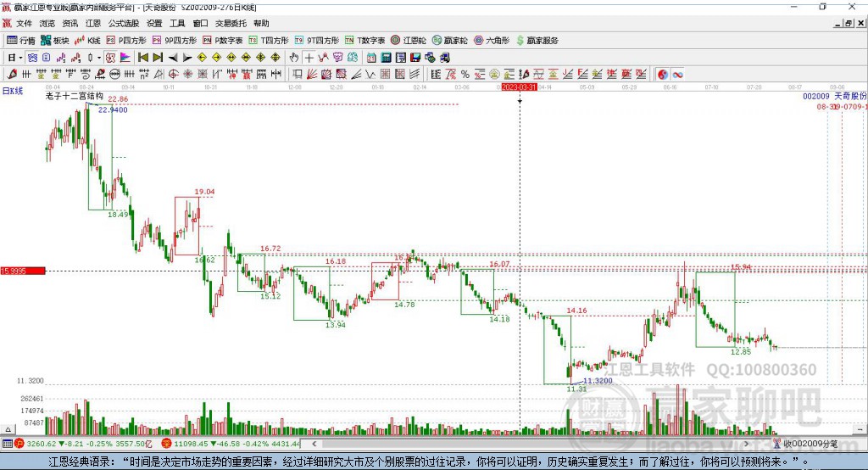The width and height of the screenshot is (868, 470).
Task: Click yellow diamond left-arrow icon
Action: click(202, 58)
